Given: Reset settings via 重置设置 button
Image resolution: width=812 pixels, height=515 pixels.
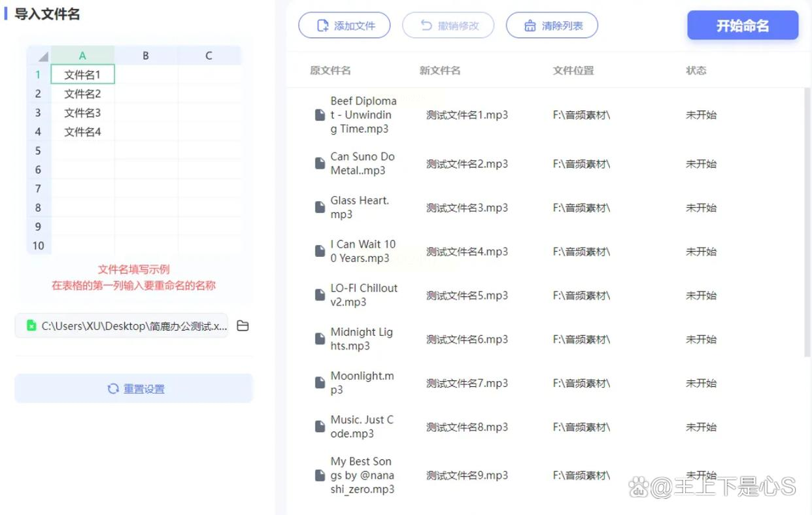Looking at the screenshot, I should tap(134, 388).
